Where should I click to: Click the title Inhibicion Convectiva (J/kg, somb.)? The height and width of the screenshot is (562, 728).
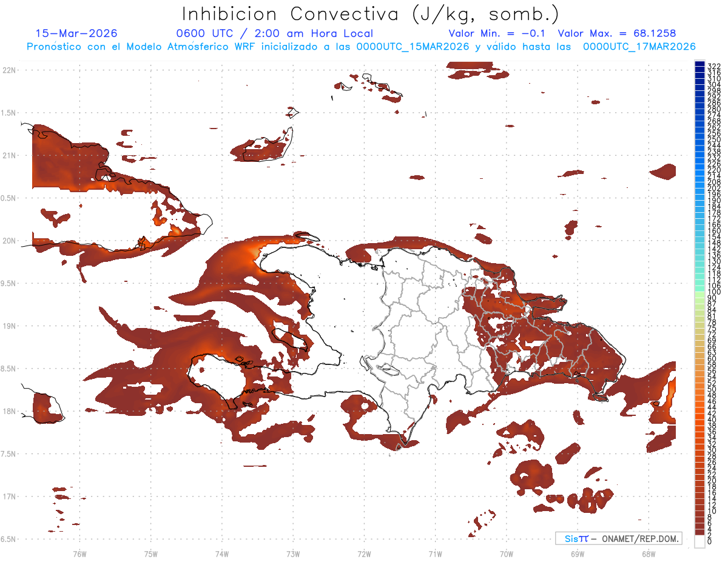pyautogui.click(x=371, y=14)
